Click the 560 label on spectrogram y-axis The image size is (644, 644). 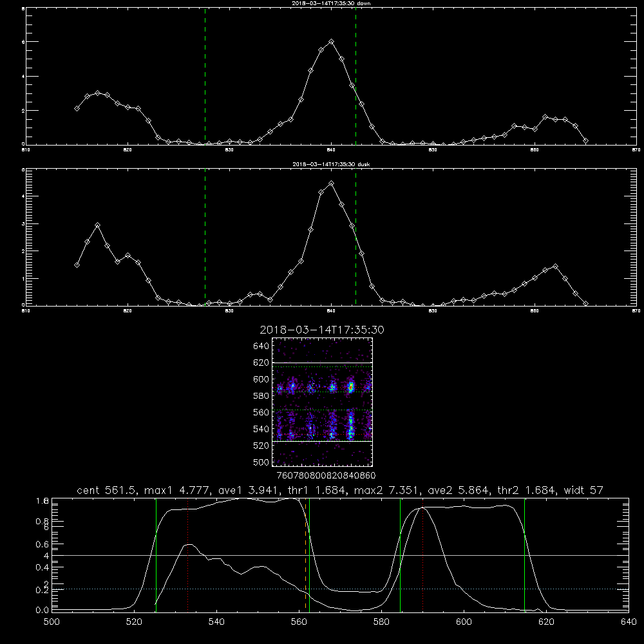pos(261,412)
